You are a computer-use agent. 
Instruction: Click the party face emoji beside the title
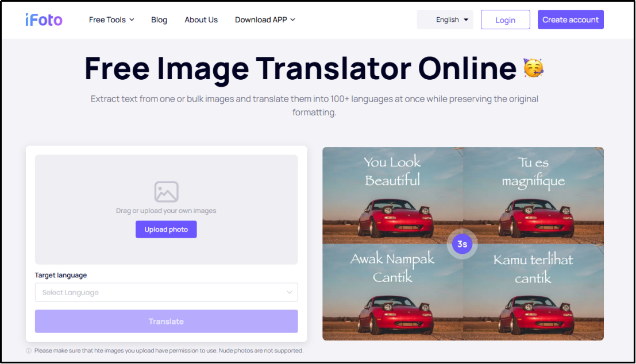[533, 68]
